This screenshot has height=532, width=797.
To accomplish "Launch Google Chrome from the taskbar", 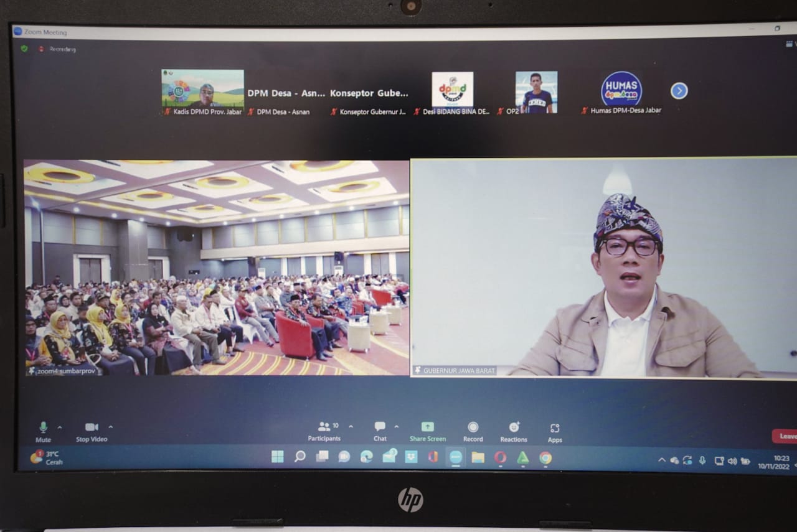I will click(x=545, y=459).
